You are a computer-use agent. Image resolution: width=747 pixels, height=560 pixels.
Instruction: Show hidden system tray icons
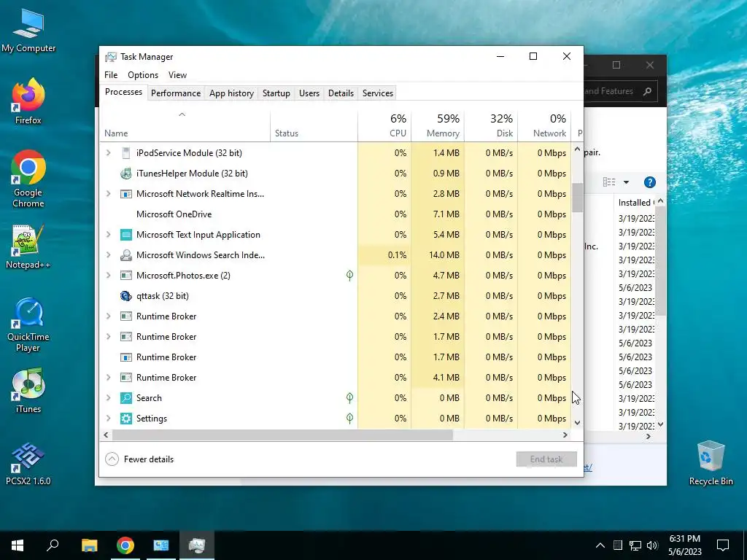click(600, 545)
